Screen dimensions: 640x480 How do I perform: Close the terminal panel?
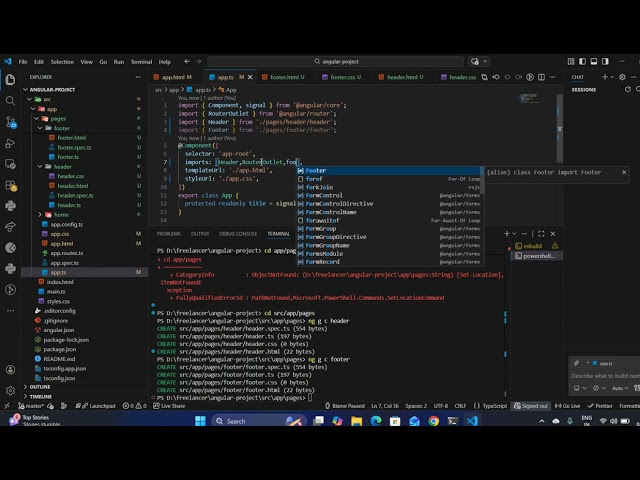pos(553,234)
